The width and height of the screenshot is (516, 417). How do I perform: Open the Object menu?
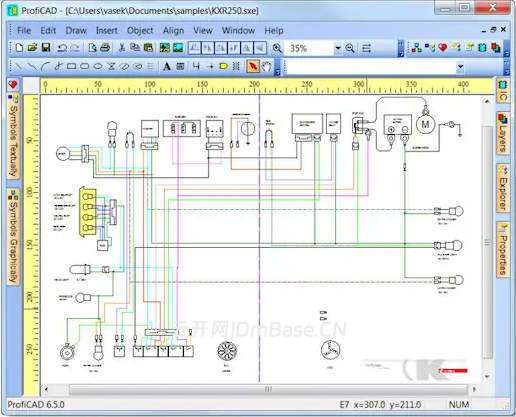tap(140, 31)
